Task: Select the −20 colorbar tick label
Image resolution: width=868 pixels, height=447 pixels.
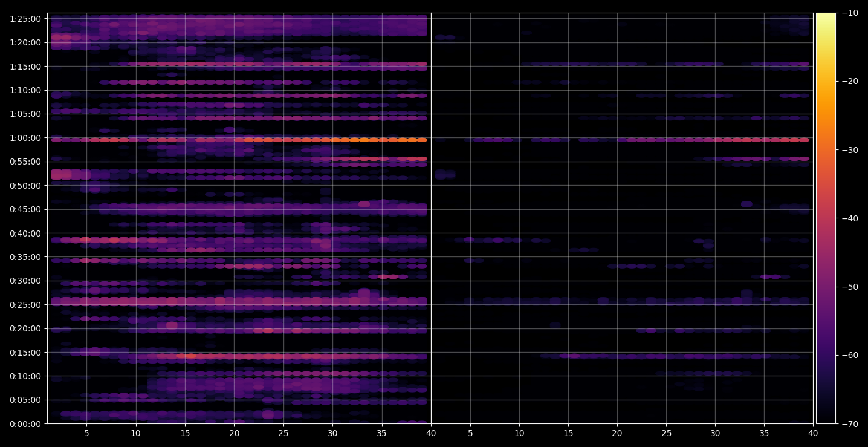Action: (x=849, y=81)
